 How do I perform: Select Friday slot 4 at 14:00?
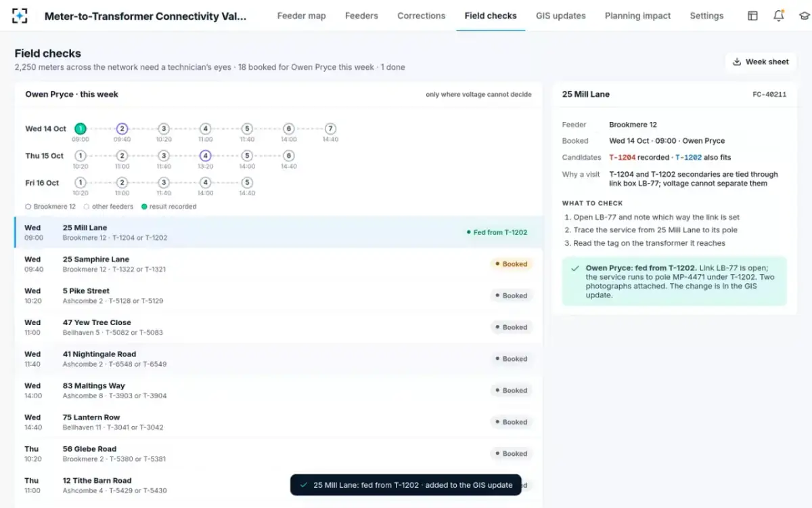click(205, 183)
